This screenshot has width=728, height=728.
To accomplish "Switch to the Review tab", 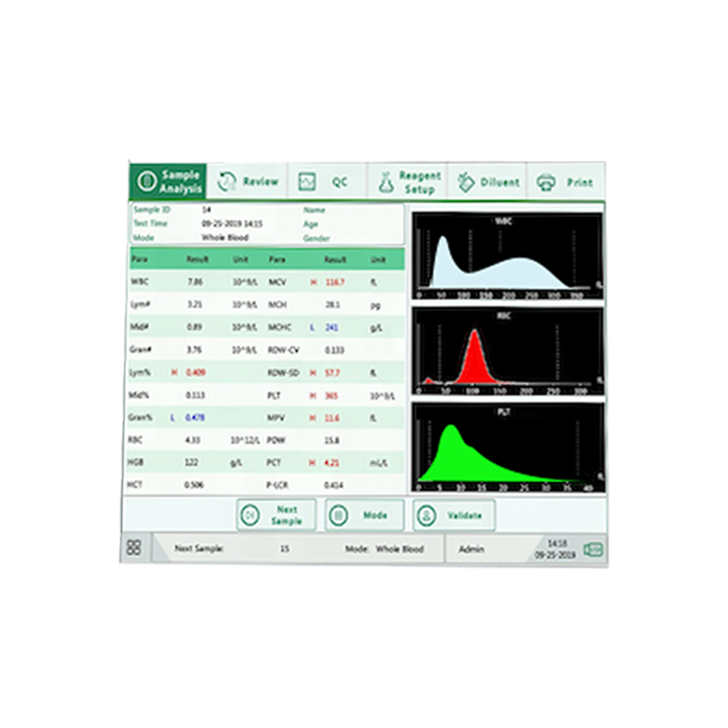I will 248,181.
